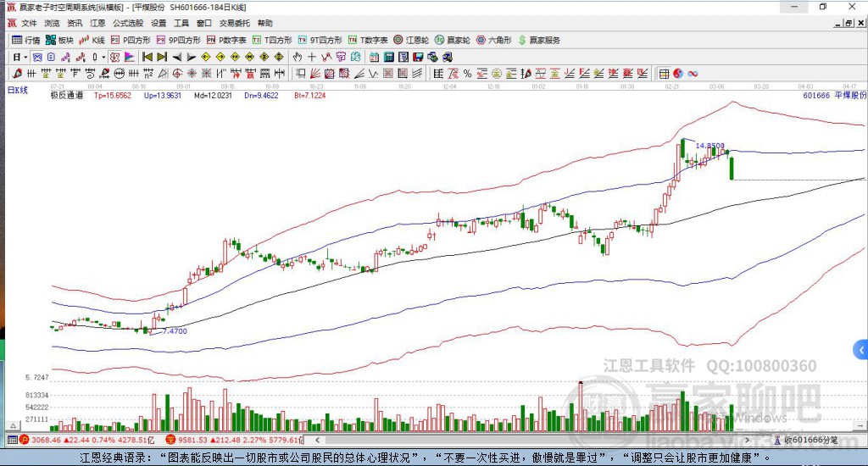Image resolution: width=868 pixels, height=466 pixels.
Task: Open the 文件 menu
Action: [x=28, y=23]
